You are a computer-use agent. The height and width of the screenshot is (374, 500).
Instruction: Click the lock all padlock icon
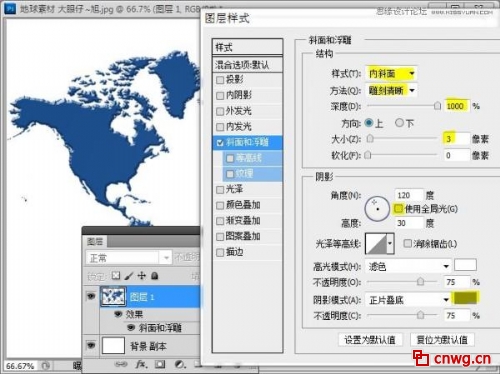[x=154, y=276]
